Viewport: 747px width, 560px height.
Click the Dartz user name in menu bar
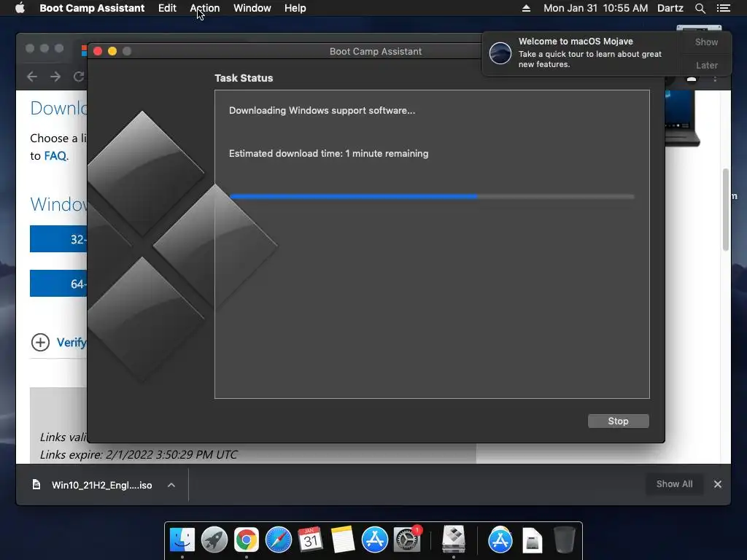pos(670,8)
